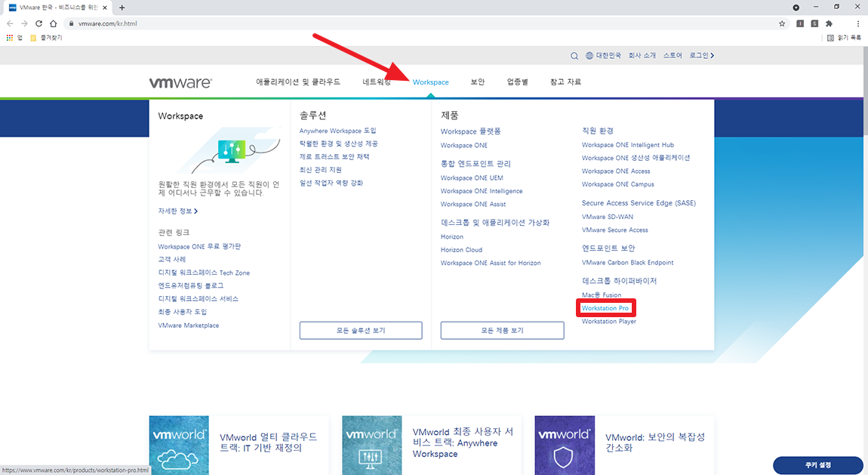This screenshot has width=868, height=475.
Task: Open Anywhere Workspace 도입 solution link
Action: (x=337, y=131)
